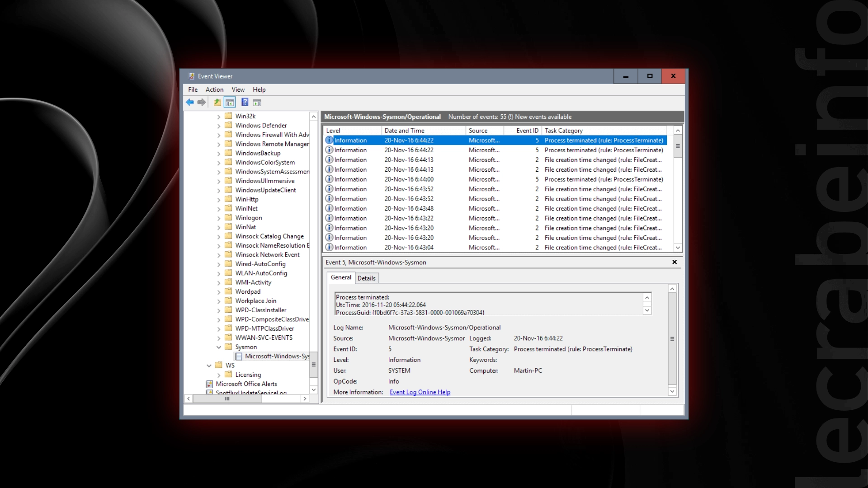Click the info icon of the 6:43:22 event
The height and width of the screenshot is (488, 868).
pos(330,218)
